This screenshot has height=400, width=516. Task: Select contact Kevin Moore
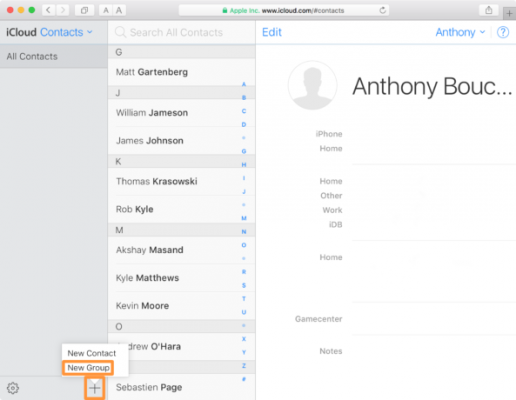pyautogui.click(x=182, y=306)
